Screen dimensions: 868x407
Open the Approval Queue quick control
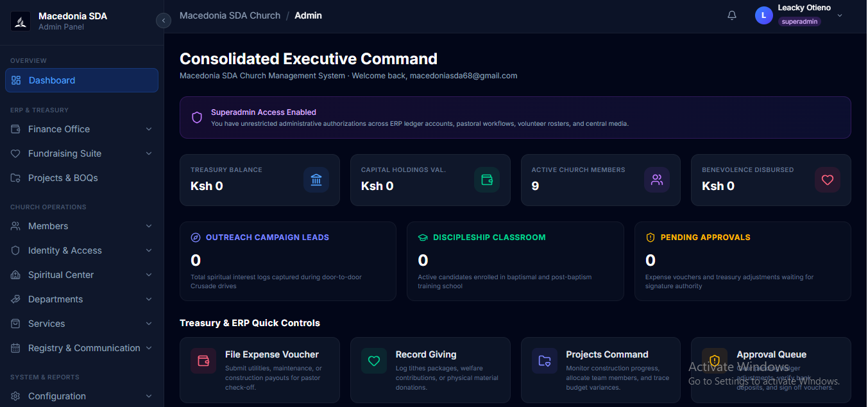(x=771, y=370)
